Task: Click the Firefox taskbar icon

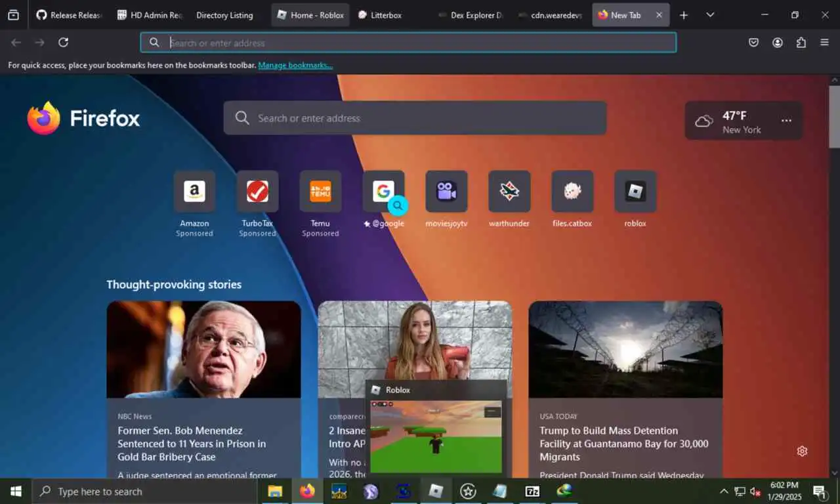Action: point(307,492)
